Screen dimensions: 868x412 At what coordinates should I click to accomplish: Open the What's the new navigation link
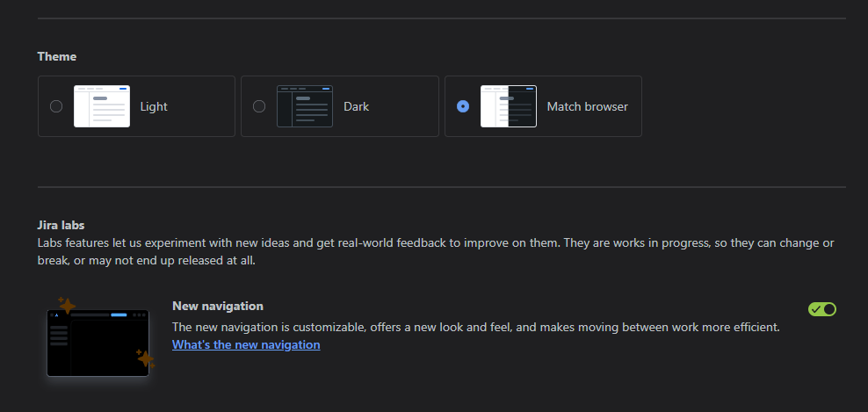click(x=246, y=345)
